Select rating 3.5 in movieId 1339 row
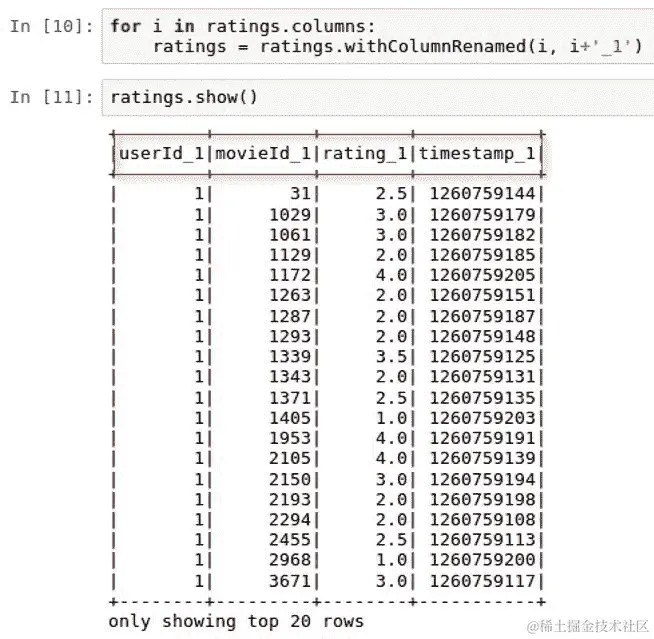 click(x=391, y=357)
